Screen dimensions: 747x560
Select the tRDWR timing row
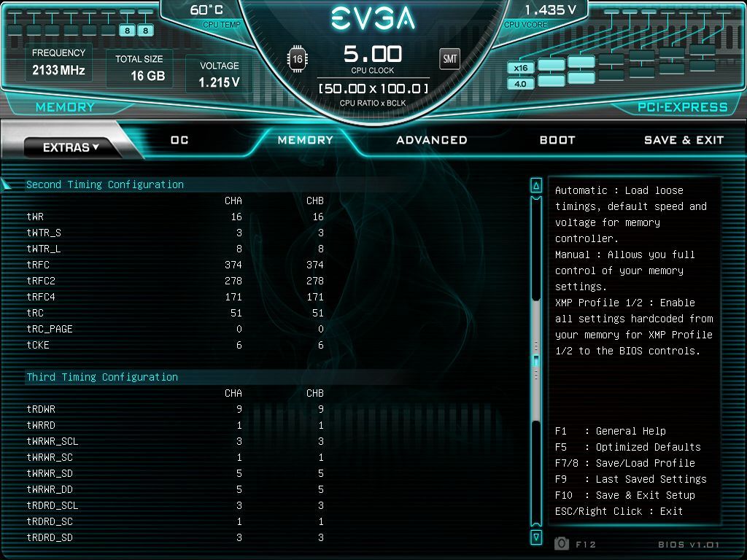(175, 409)
